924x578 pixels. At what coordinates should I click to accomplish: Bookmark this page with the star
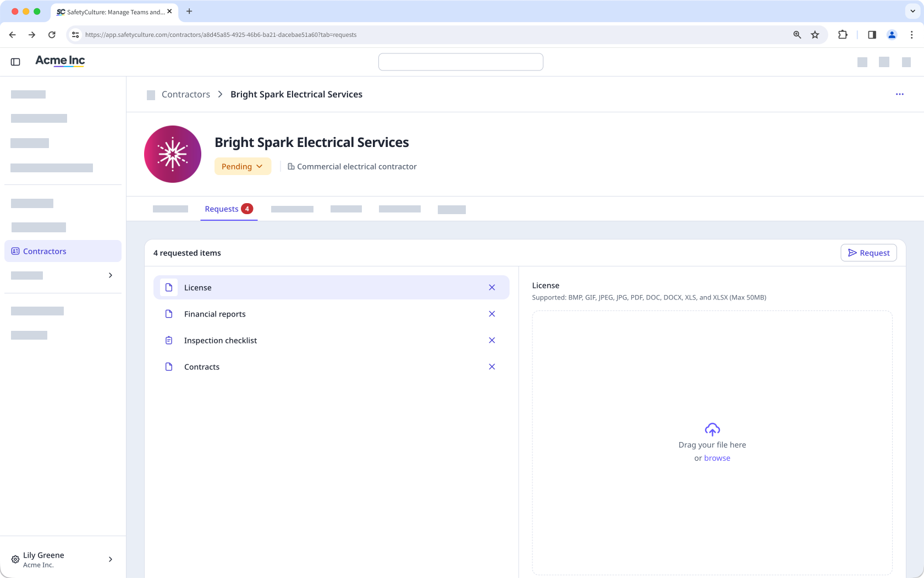(815, 35)
